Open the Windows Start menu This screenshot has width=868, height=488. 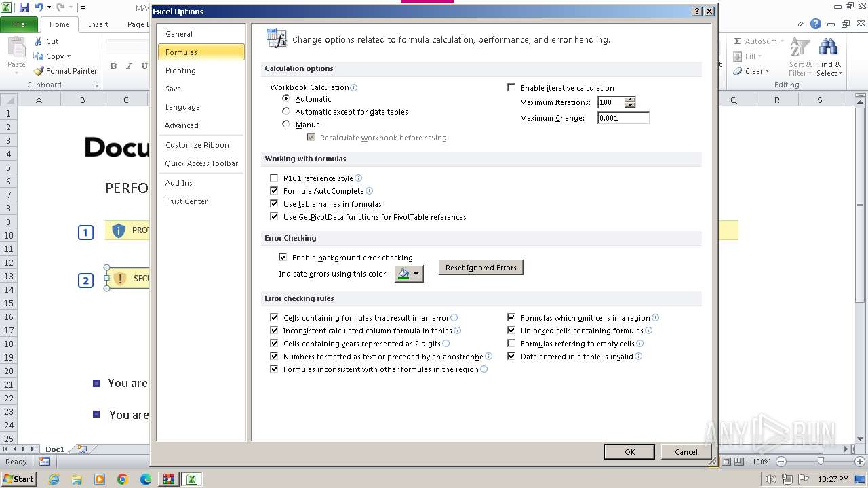[19, 479]
